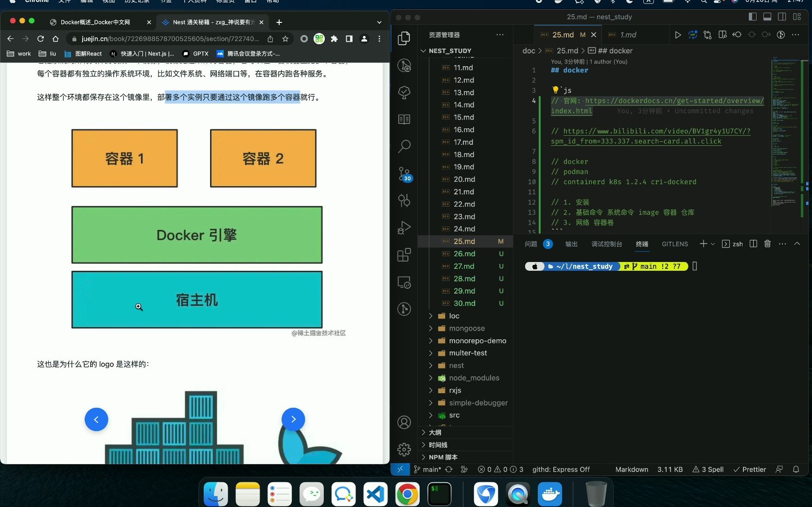Click the editor minimap
The height and width of the screenshot is (507, 812).
coord(785,131)
